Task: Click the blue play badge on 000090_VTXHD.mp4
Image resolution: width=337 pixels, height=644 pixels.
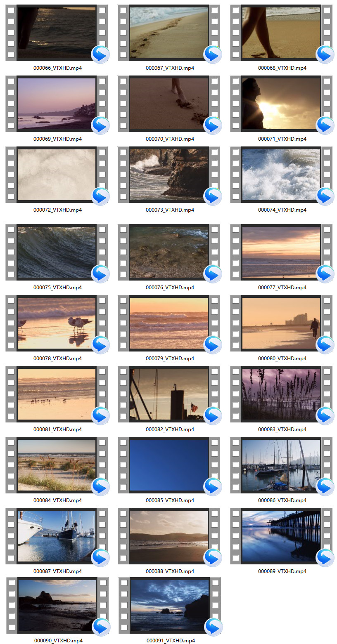Action: point(101,627)
